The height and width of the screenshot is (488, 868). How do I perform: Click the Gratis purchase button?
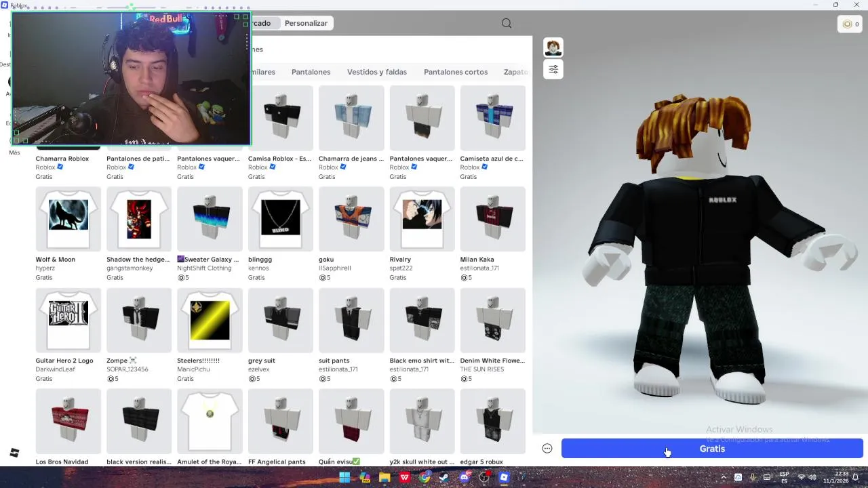pos(712,449)
